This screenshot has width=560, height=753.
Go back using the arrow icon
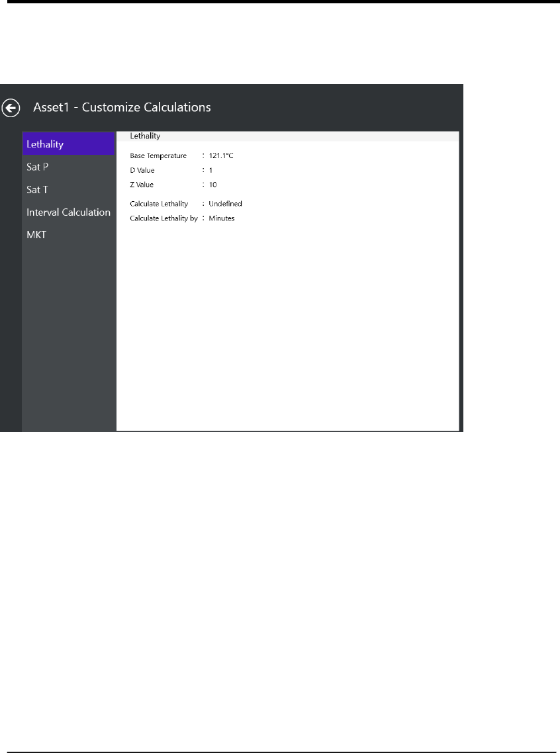(x=11, y=108)
